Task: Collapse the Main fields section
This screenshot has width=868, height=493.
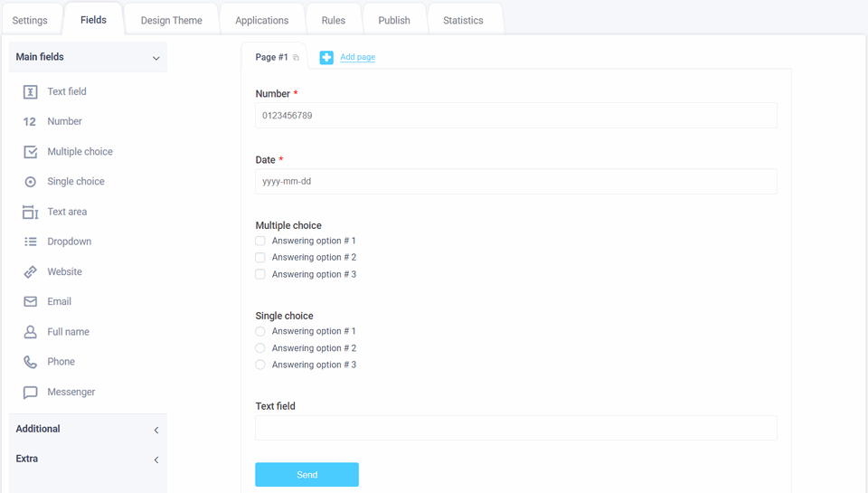Action: (156, 58)
